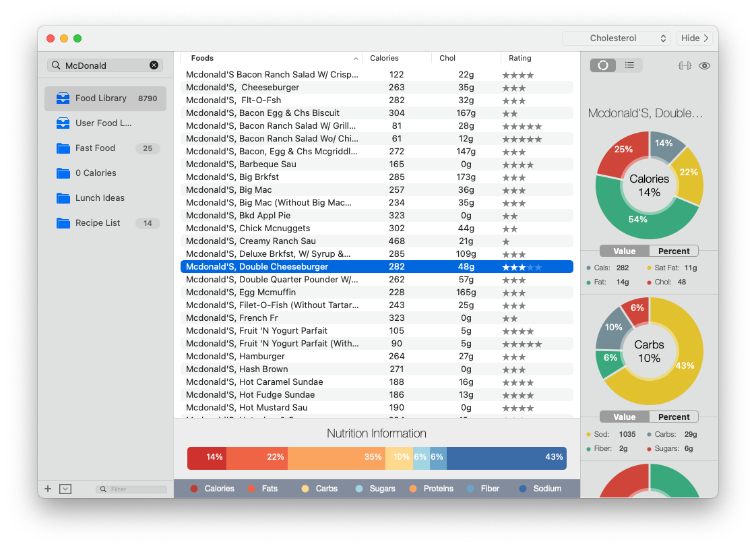The width and height of the screenshot is (756, 548).
Task: Switch Calories chart to Percent
Action: (674, 251)
